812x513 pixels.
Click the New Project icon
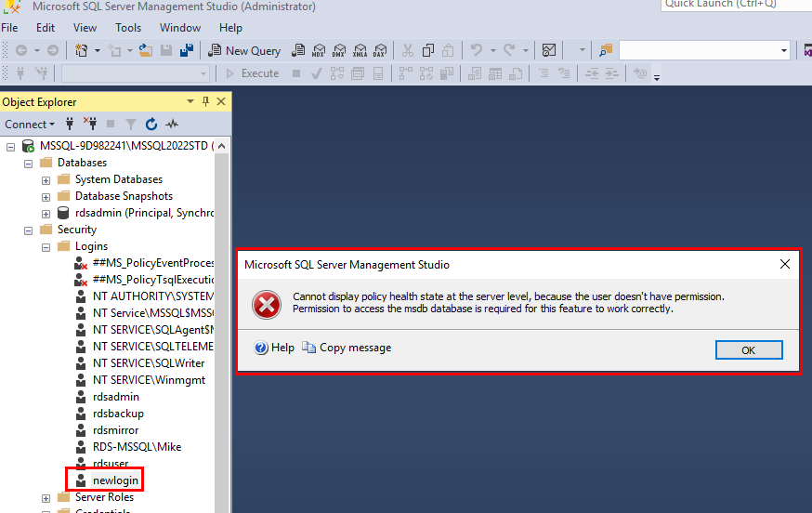82,50
